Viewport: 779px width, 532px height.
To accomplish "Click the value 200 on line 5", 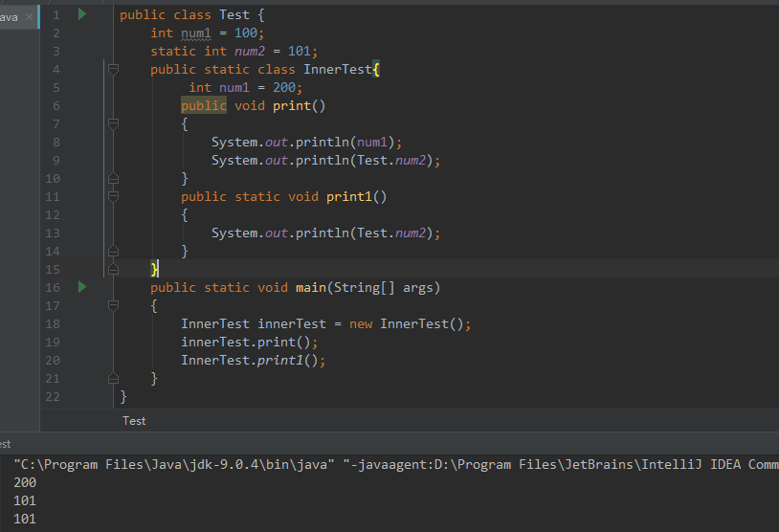I will [x=284, y=88].
